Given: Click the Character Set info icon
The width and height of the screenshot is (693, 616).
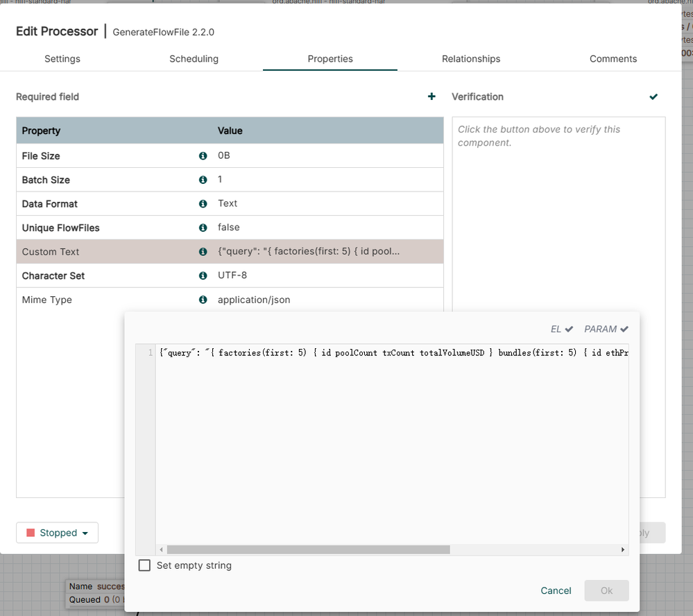Looking at the screenshot, I should [x=203, y=275].
